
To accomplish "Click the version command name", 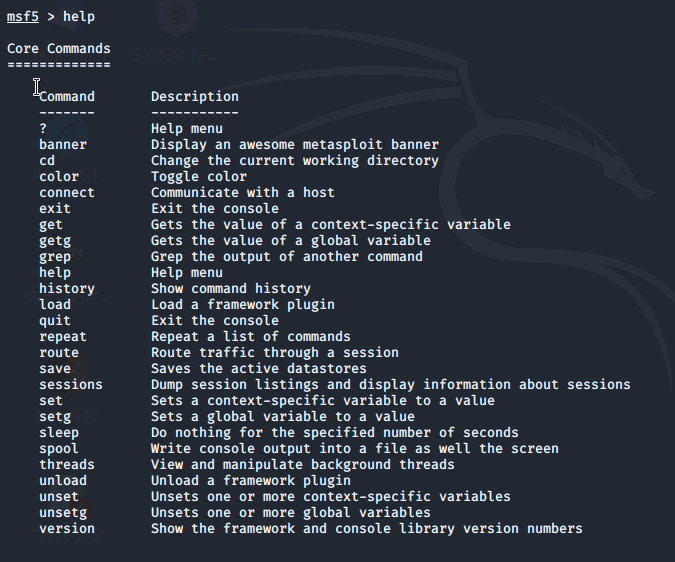I will click(67, 529).
